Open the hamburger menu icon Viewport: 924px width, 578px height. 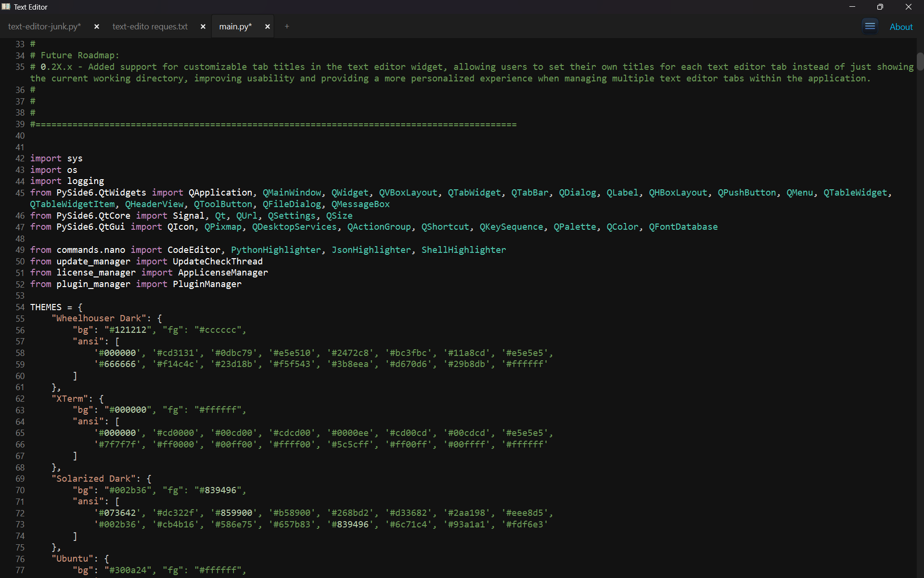[x=870, y=26]
